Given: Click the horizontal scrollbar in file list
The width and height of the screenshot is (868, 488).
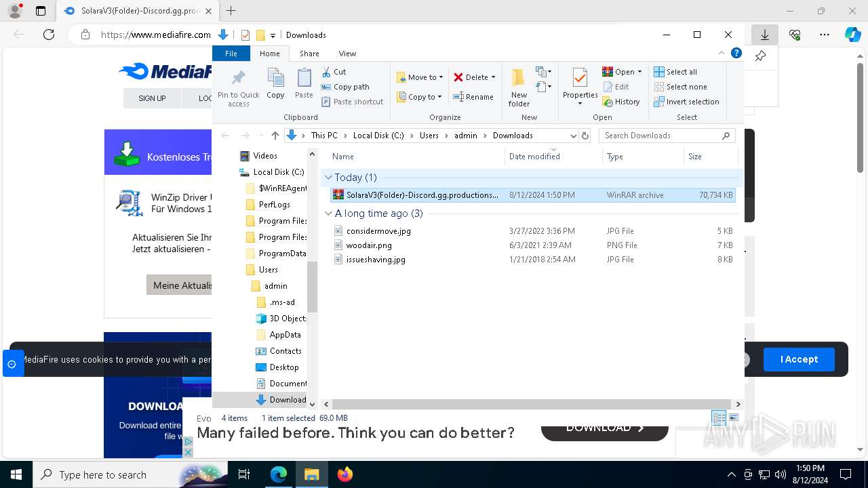Looking at the screenshot, I should (x=530, y=404).
